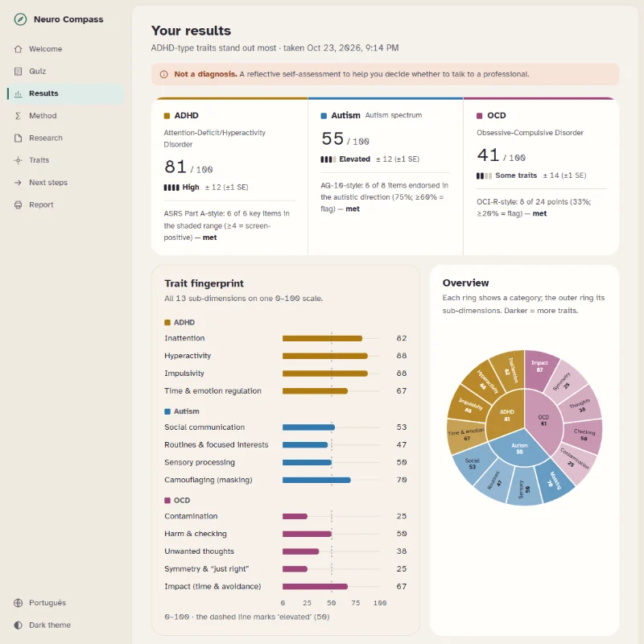644x644 pixels.
Task: Click the OCD group label in fingerprint
Action: (x=182, y=501)
